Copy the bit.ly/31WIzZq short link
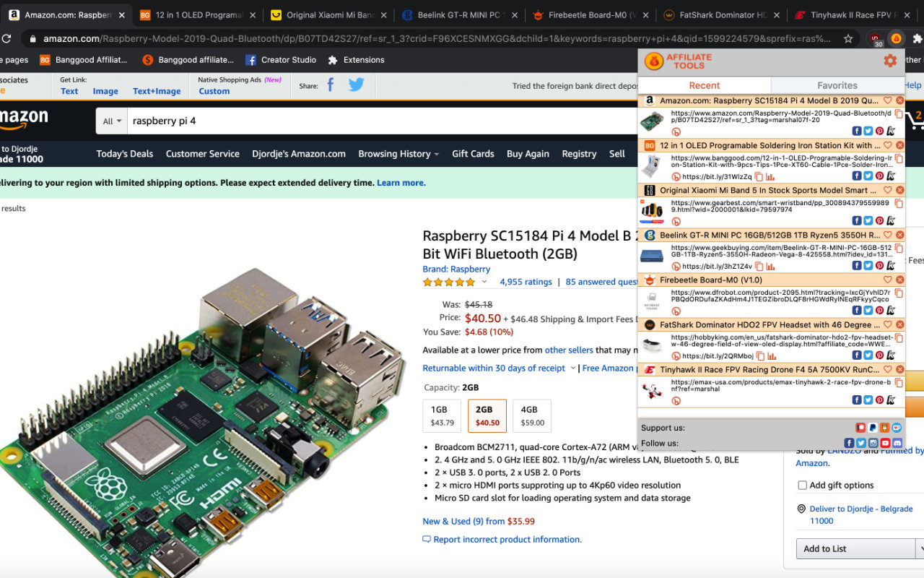The image size is (924, 578). (x=759, y=177)
